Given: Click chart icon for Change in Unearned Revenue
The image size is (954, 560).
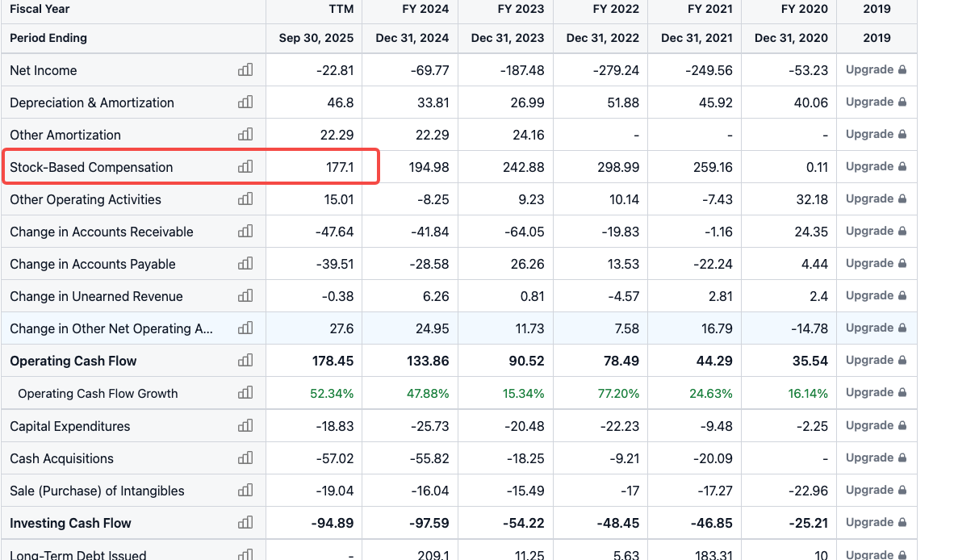Looking at the screenshot, I should coord(245,296).
